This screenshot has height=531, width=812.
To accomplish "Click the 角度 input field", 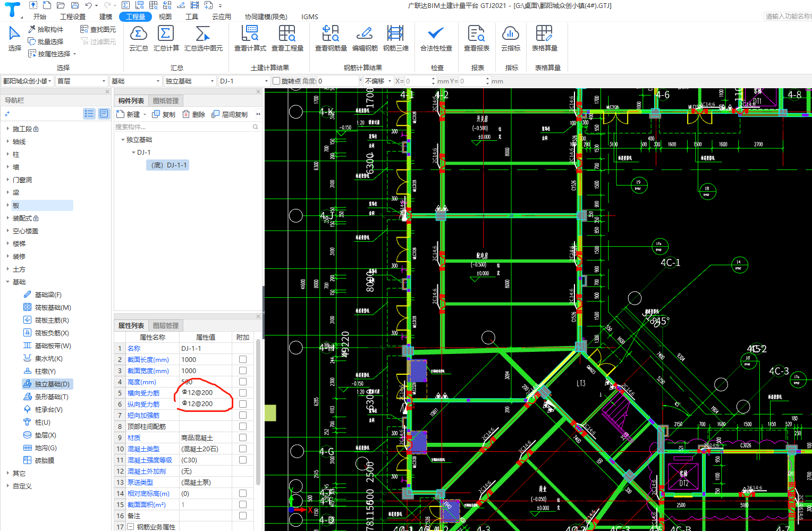I will coord(338,81).
